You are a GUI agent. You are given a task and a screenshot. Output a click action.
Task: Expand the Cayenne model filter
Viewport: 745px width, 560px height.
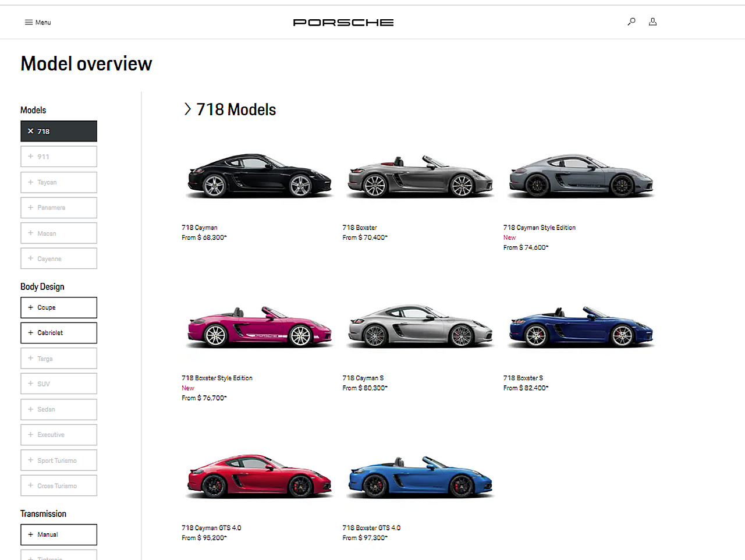tap(58, 258)
